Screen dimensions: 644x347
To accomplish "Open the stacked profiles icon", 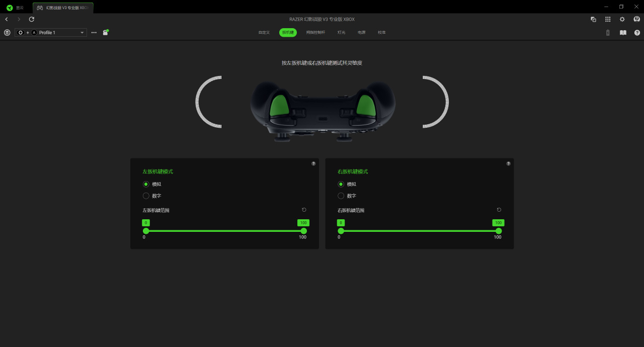I will tap(7, 32).
